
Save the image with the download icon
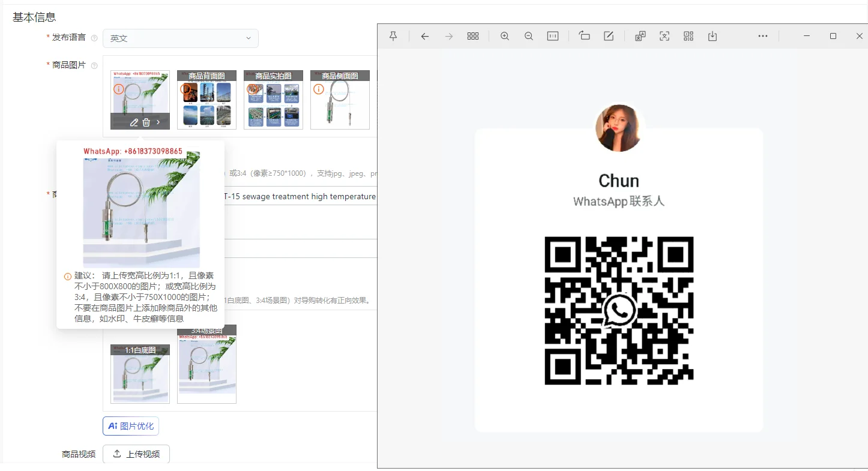coord(713,36)
